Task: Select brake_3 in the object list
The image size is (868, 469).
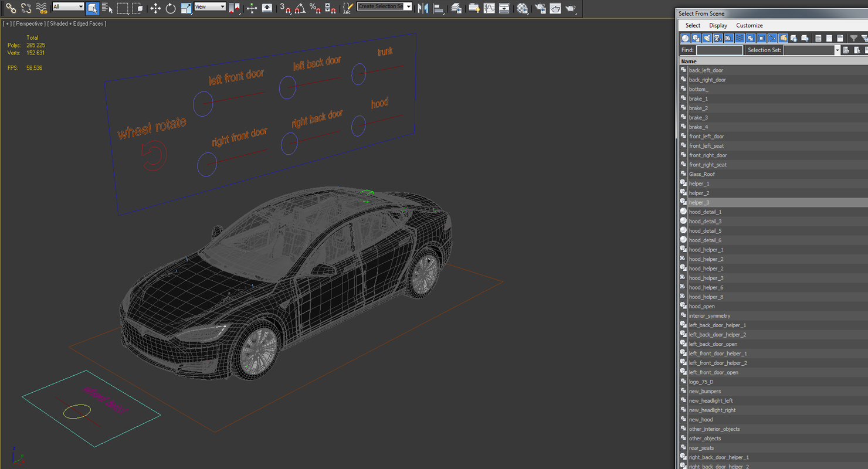Action: (x=774, y=117)
